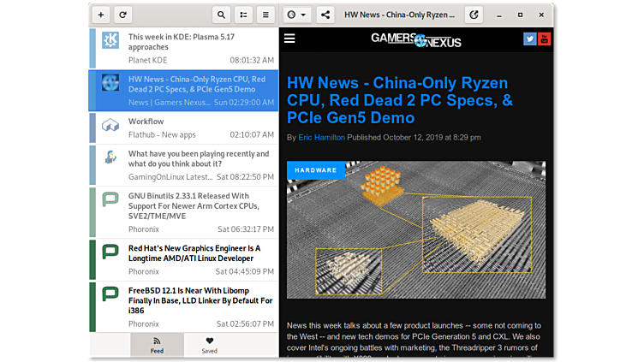Click the reload article button in header
The image size is (644, 362).
[x=474, y=15]
